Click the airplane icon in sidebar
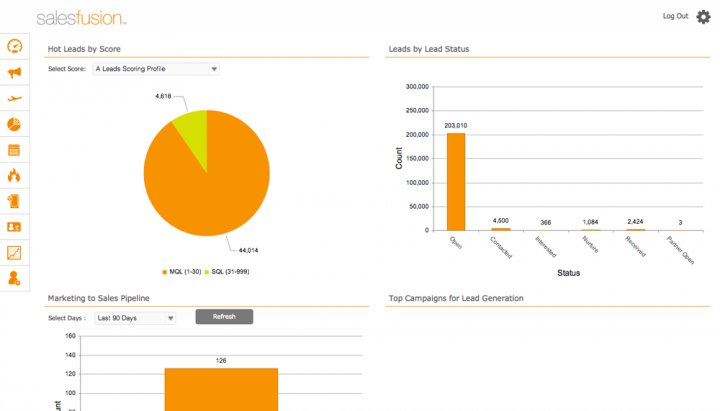The image size is (720, 411). tap(14, 98)
